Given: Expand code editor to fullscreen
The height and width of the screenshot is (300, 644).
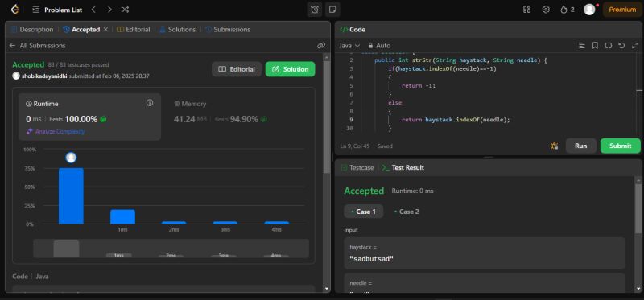Looking at the screenshot, I should (x=634, y=46).
